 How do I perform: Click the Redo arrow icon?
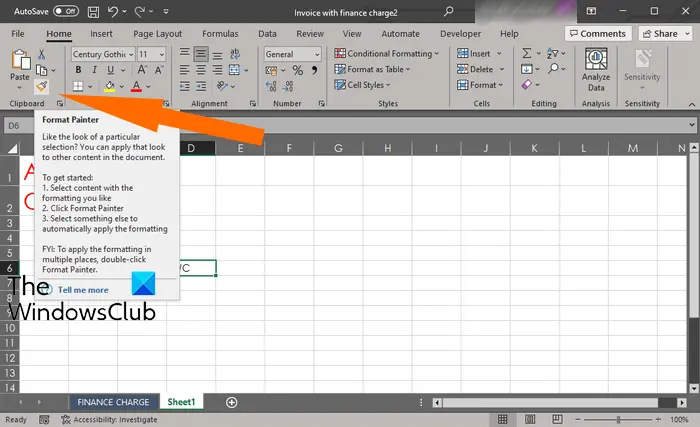click(140, 12)
